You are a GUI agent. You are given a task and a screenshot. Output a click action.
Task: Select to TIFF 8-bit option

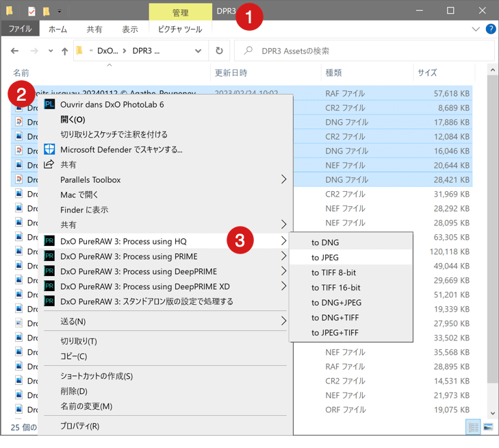click(x=351, y=272)
